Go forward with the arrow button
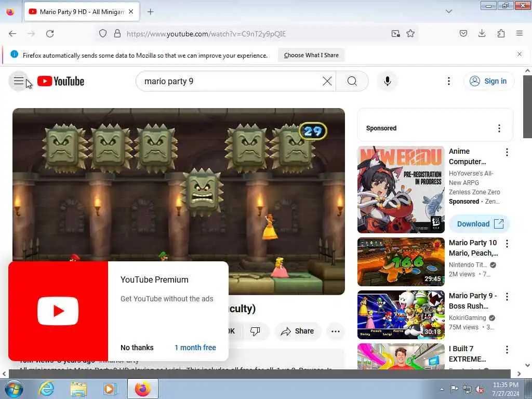532x399 pixels. tap(31, 34)
